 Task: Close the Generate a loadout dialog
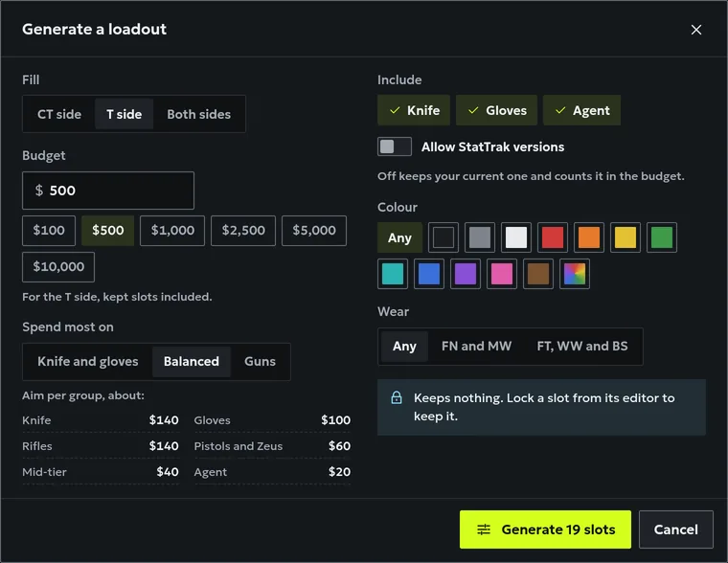696,30
